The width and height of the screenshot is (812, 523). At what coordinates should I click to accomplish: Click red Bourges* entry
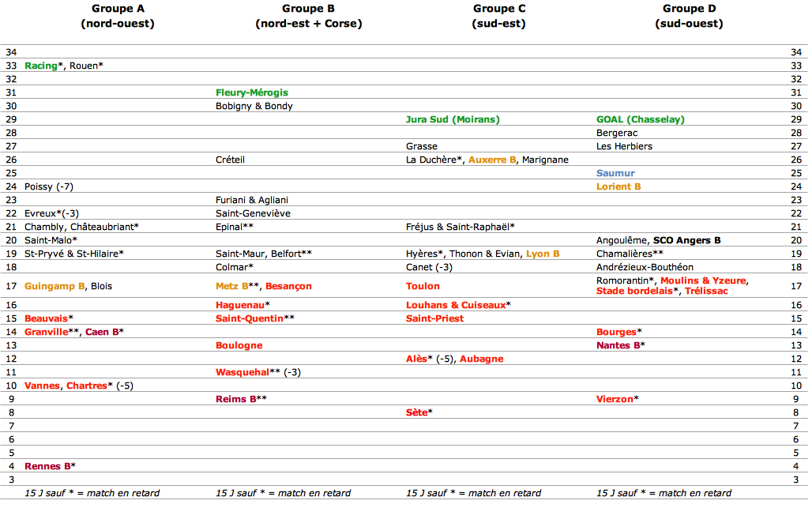618,332
